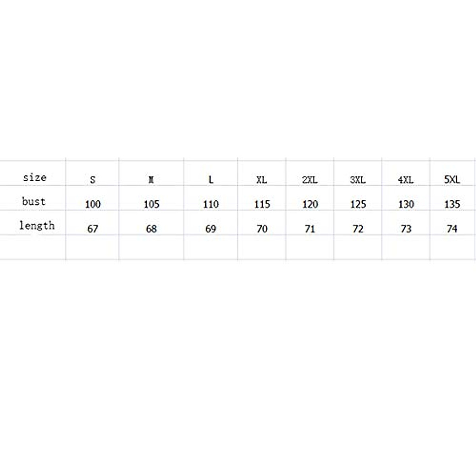
Task: Select the XL size column header
Action: (261, 180)
